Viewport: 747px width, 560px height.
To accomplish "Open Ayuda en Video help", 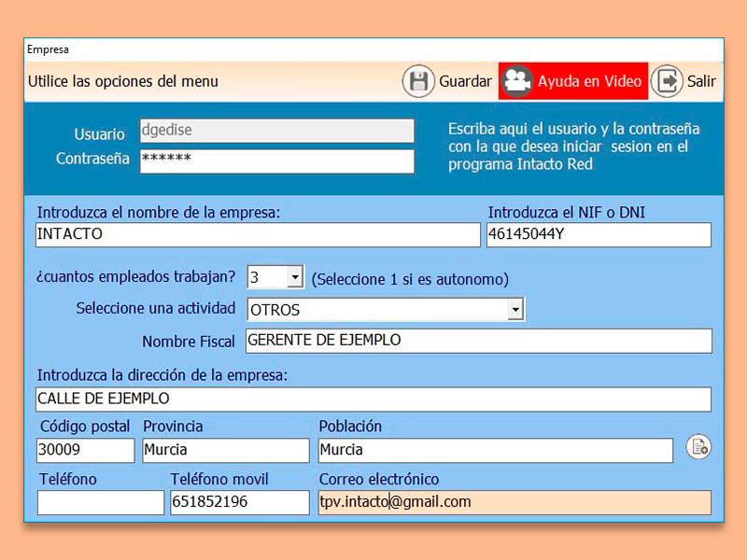I will click(x=573, y=81).
